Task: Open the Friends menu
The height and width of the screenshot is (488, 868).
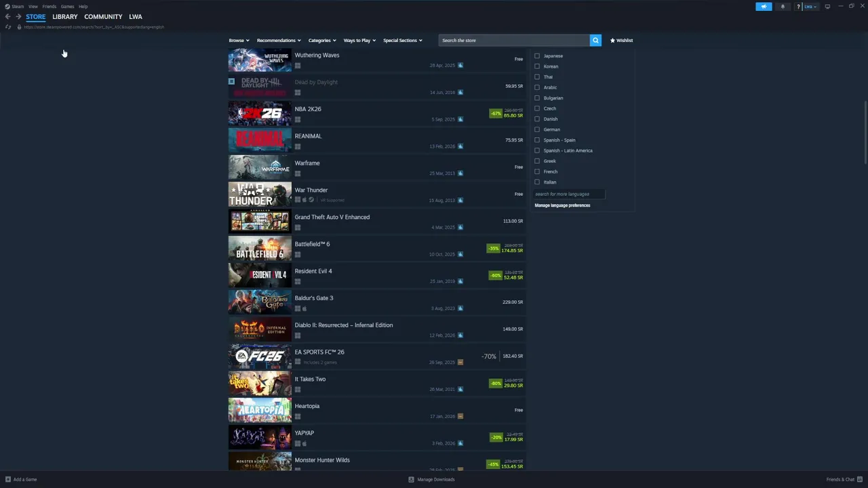Action: pos(49,6)
